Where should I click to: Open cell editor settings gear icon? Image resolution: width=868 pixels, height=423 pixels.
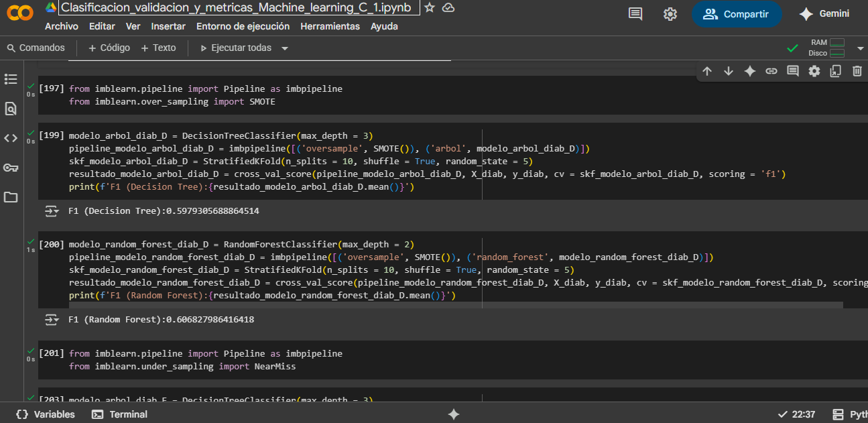click(814, 71)
